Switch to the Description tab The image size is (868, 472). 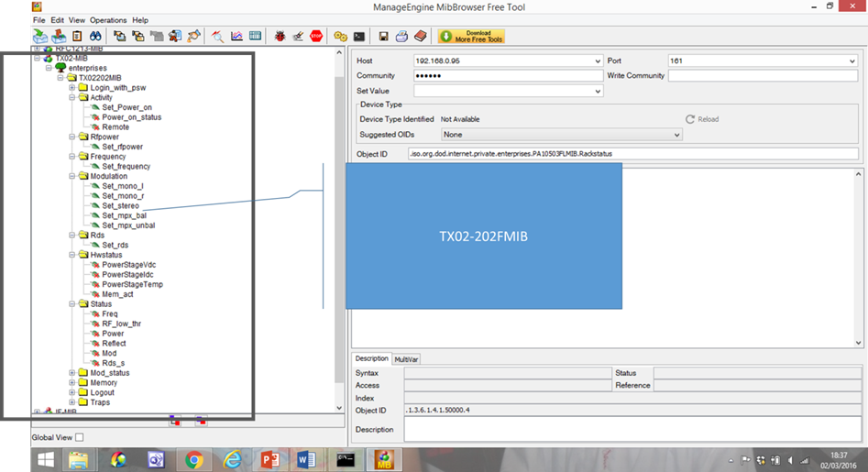pos(371,358)
